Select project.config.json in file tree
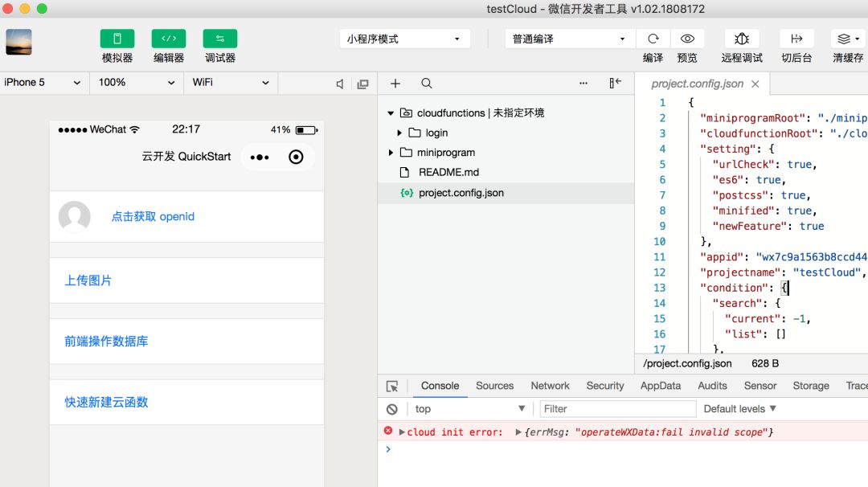The height and width of the screenshot is (487, 868). click(506, 193)
